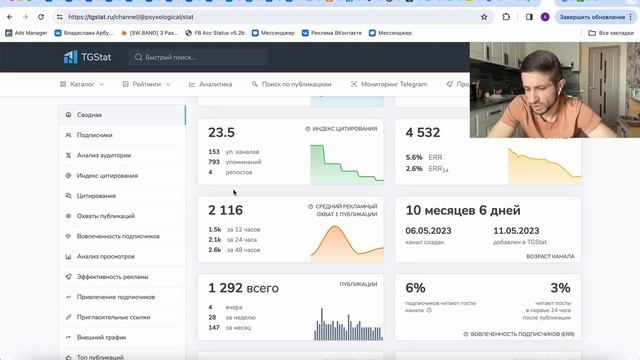The image size is (640, 360).
Task: Open Охваты публикаций in sidebar
Action: pos(122,216)
